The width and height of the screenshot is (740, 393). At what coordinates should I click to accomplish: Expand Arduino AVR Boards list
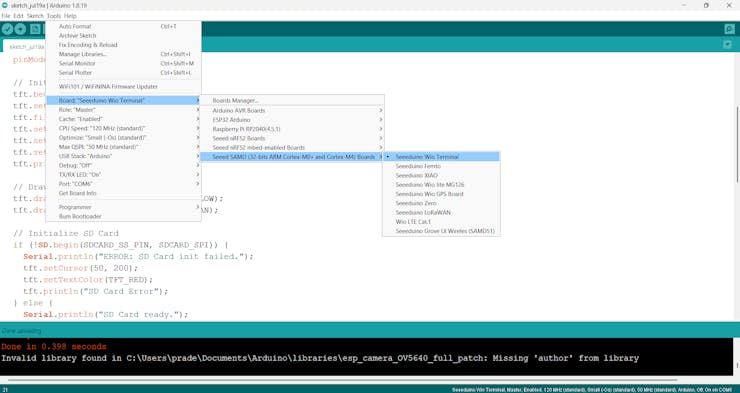point(292,111)
